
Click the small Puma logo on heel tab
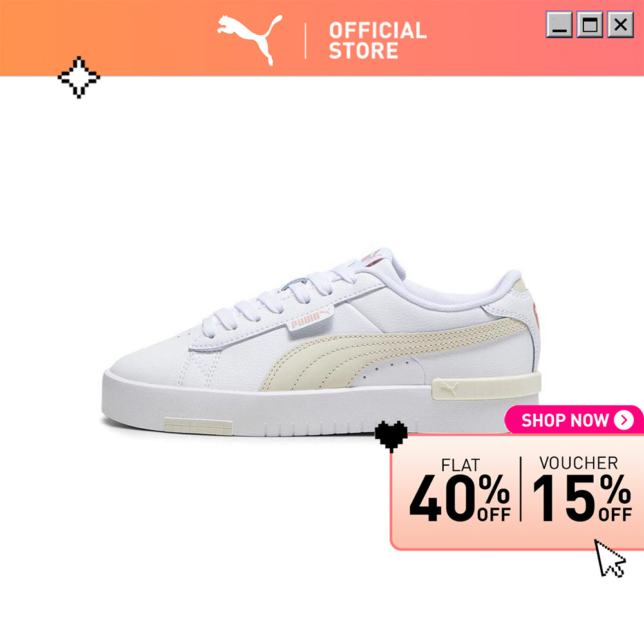pos(449,388)
